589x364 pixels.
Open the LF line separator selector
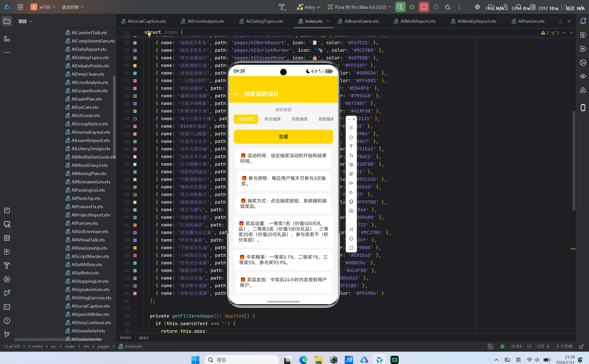pyautogui.click(x=529, y=347)
